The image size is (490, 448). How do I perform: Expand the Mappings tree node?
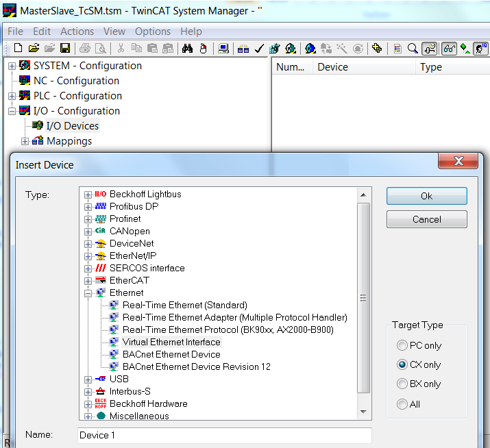25,141
